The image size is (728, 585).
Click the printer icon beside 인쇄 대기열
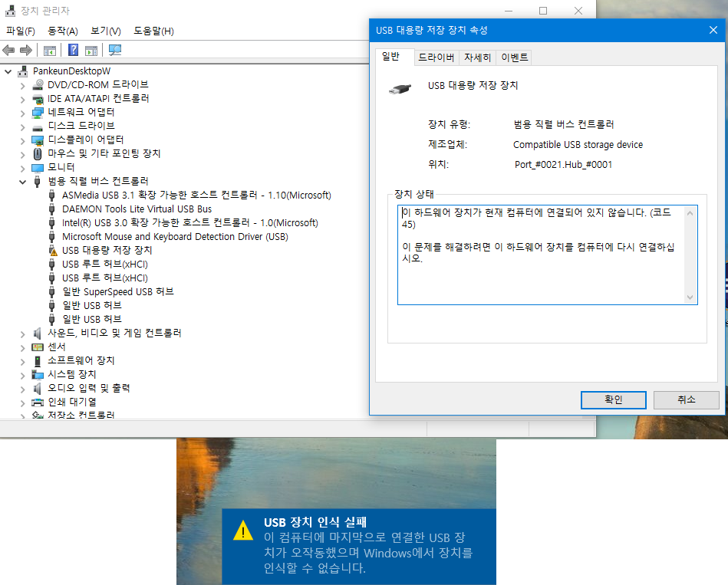coord(38,403)
